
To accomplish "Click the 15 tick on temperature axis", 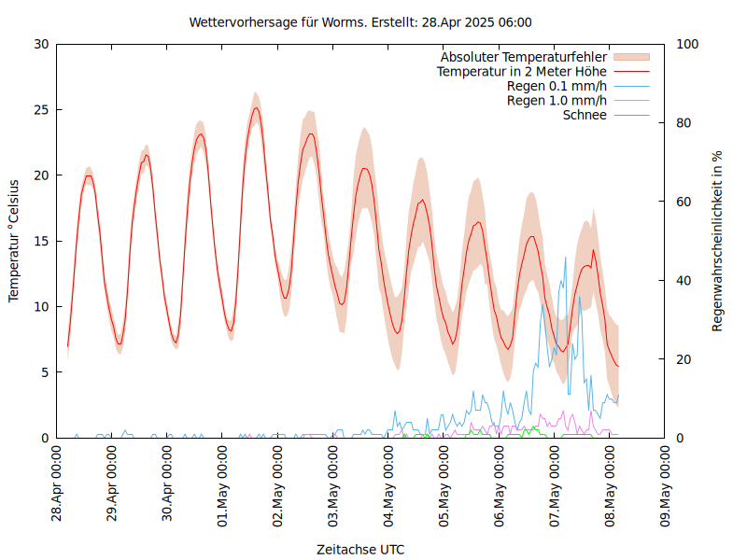I will 39,241.
